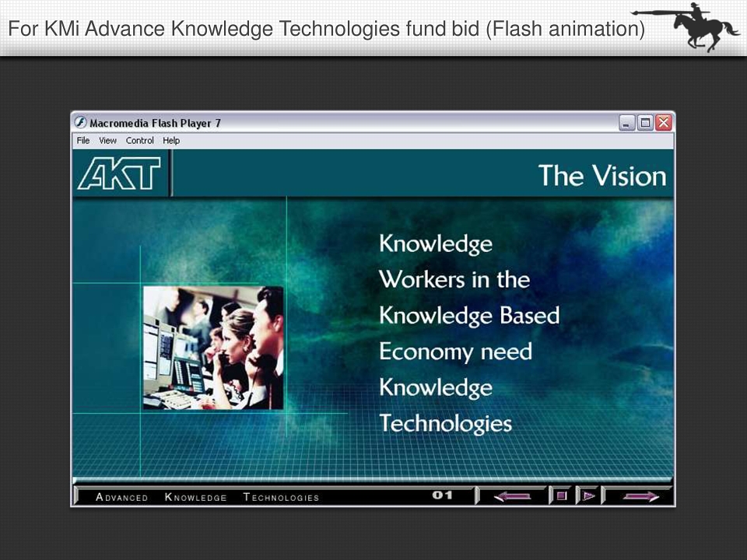Viewport: 747px width, 560px height.
Task: Open the View menu
Action: pyautogui.click(x=107, y=141)
